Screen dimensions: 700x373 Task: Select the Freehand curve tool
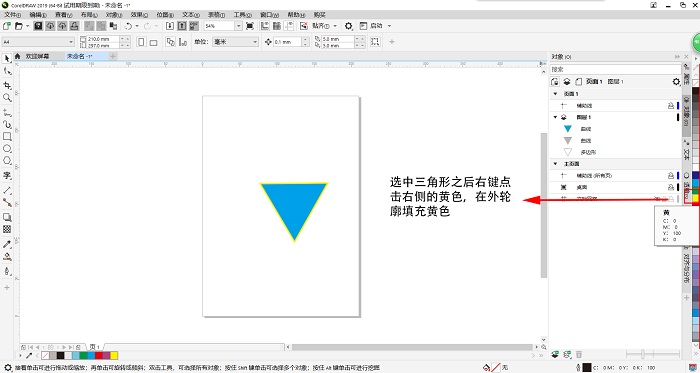tap(7, 112)
